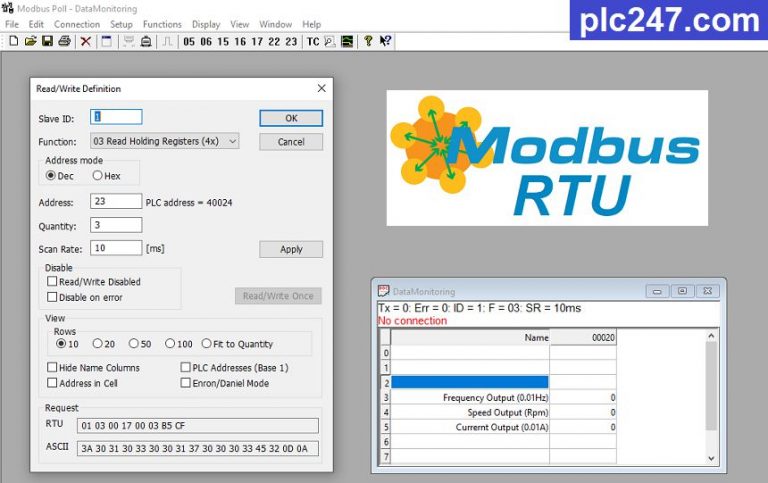The height and width of the screenshot is (483, 768).
Task: Click the context help arrow icon
Action: coord(385,41)
